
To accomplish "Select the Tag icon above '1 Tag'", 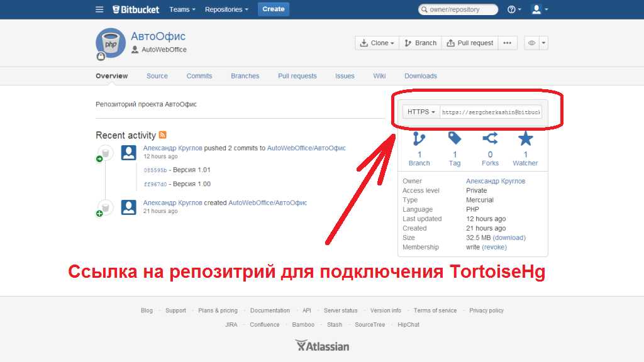I will tap(454, 140).
